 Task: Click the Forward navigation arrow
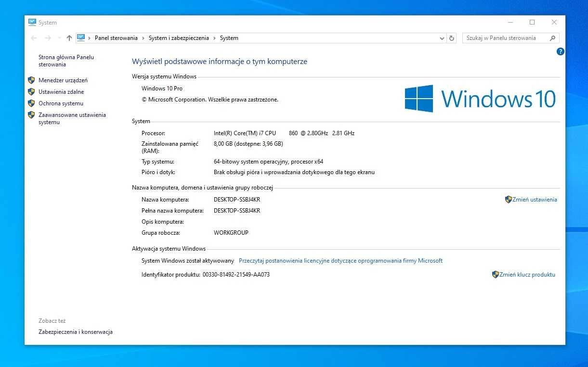coord(48,38)
